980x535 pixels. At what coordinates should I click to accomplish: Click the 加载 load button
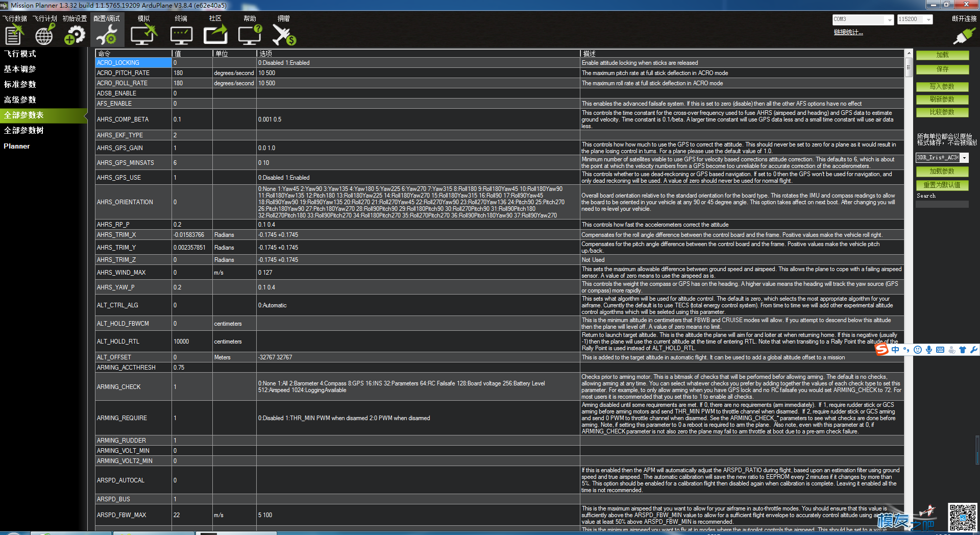pos(942,55)
